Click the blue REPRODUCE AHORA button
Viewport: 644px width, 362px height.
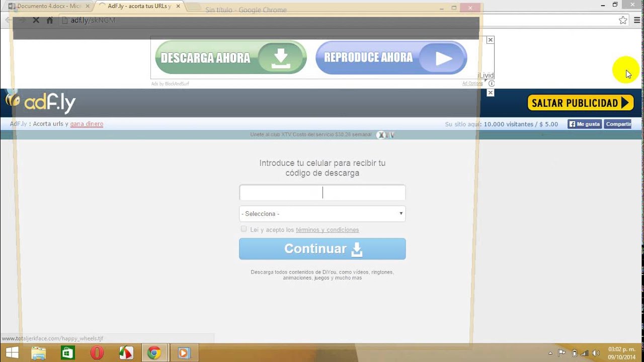point(391,57)
